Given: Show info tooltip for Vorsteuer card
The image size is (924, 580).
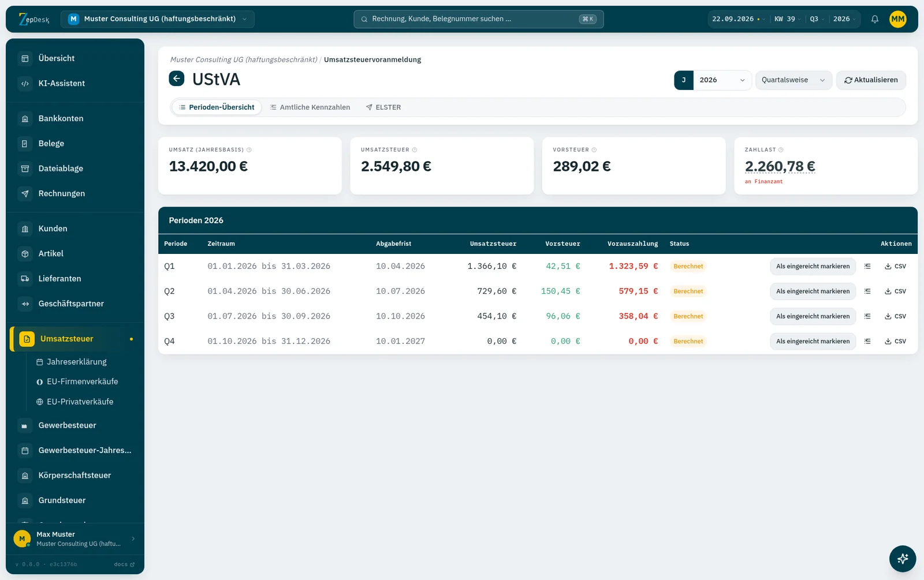Looking at the screenshot, I should click(594, 150).
